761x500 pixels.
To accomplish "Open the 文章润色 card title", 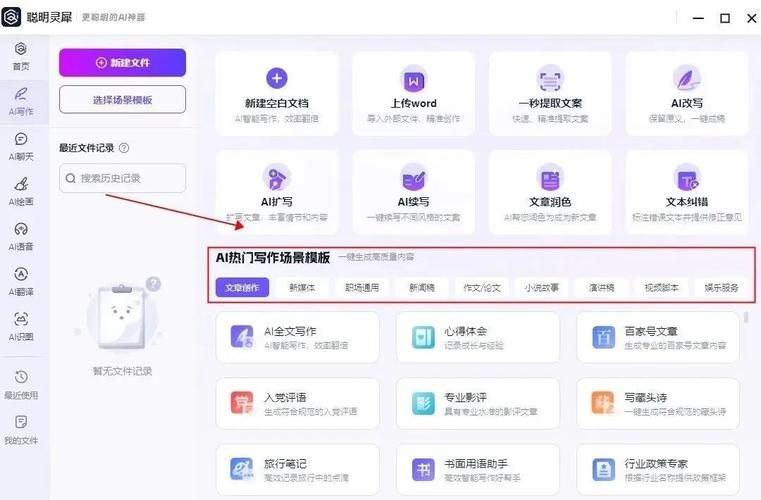I will [x=550, y=201].
